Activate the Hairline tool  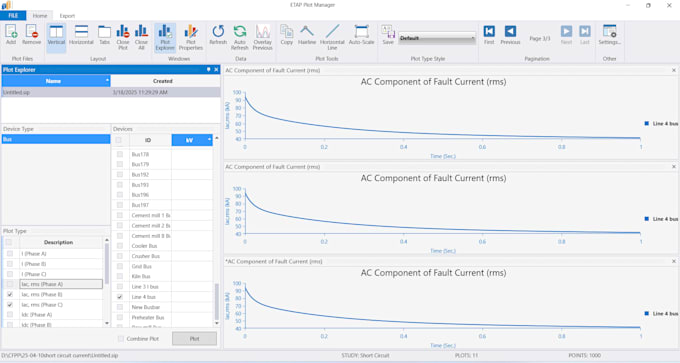[307, 35]
